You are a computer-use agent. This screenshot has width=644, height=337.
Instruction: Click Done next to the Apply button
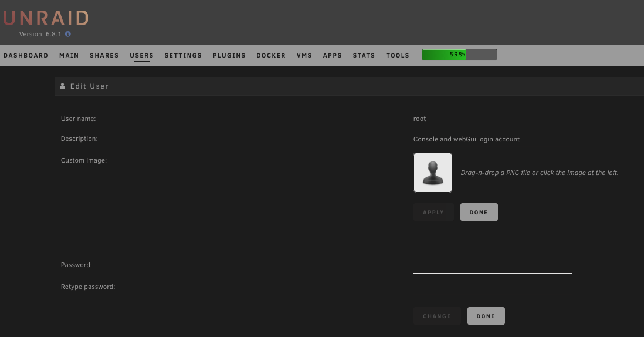pyautogui.click(x=479, y=212)
